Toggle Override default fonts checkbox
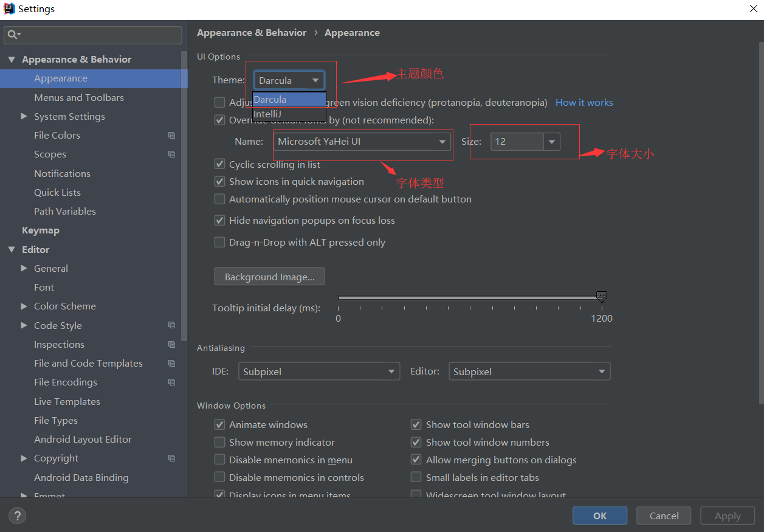The width and height of the screenshot is (764, 532). [x=220, y=120]
